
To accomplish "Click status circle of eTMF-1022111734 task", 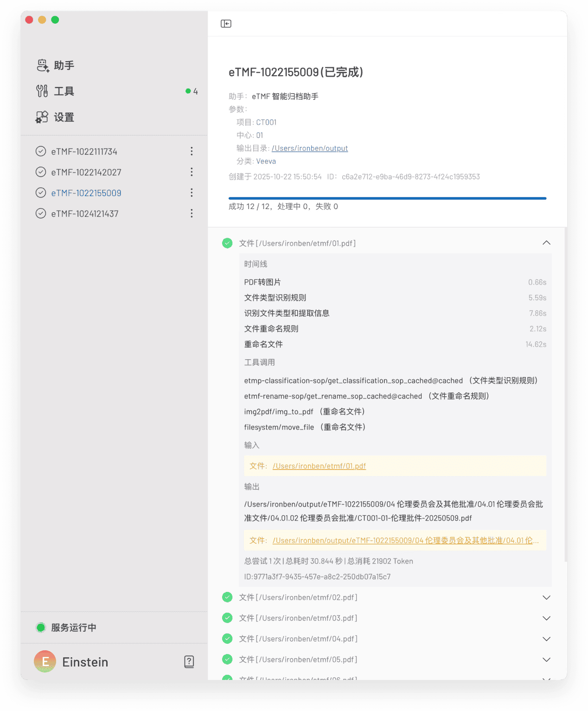I will pyautogui.click(x=41, y=152).
